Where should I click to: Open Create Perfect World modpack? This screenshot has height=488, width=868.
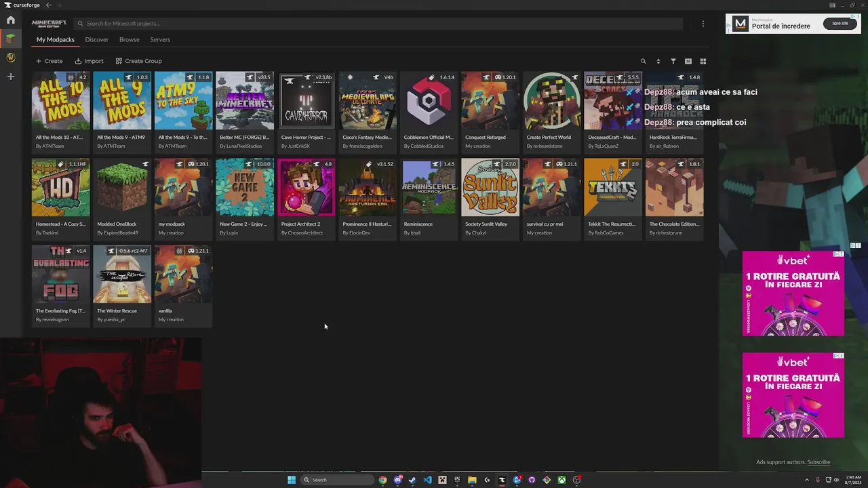[x=552, y=112]
